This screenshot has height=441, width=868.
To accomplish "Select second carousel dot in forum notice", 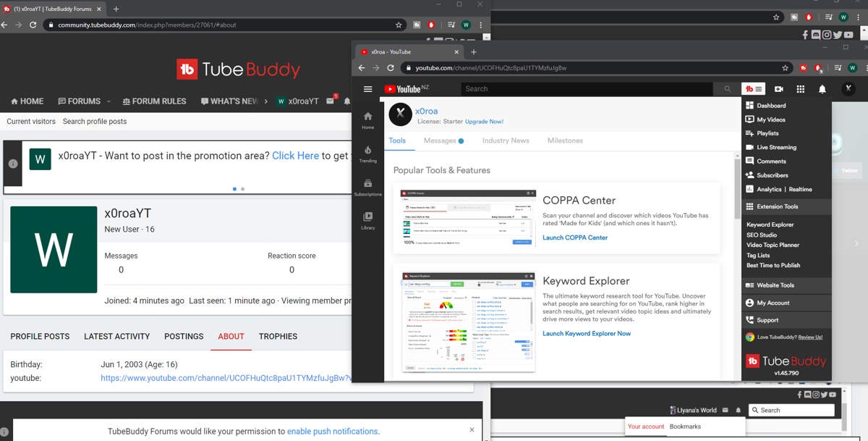I will (242, 189).
